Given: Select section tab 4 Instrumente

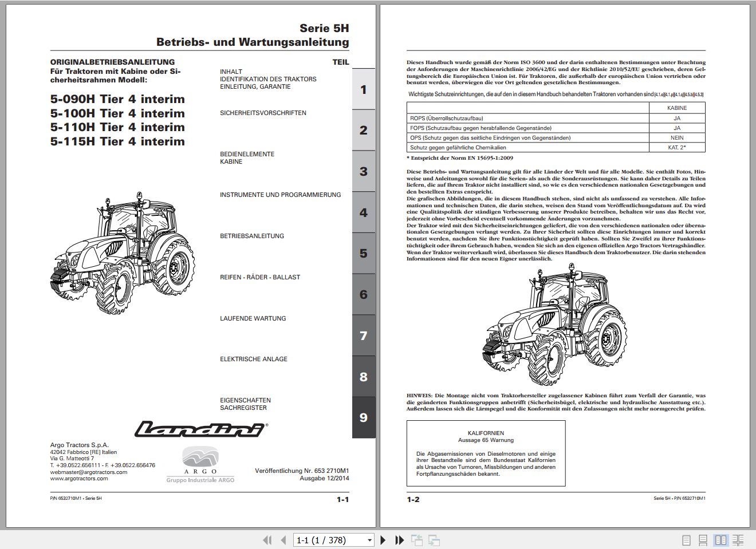Looking at the screenshot, I should pos(363,212).
